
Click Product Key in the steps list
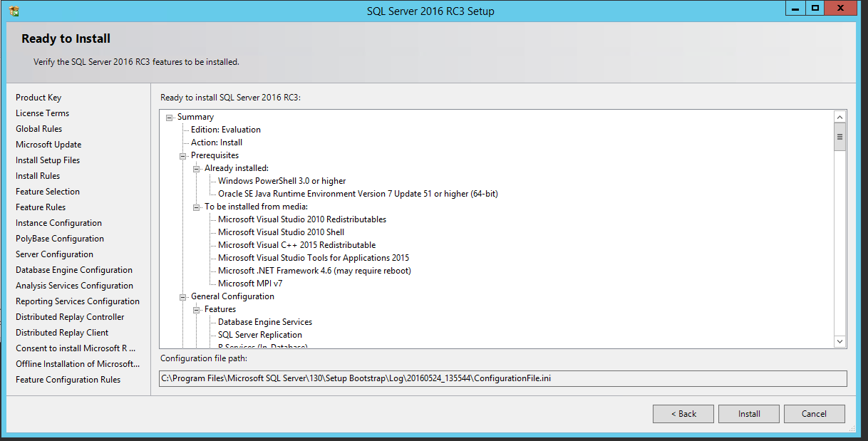pyautogui.click(x=38, y=98)
